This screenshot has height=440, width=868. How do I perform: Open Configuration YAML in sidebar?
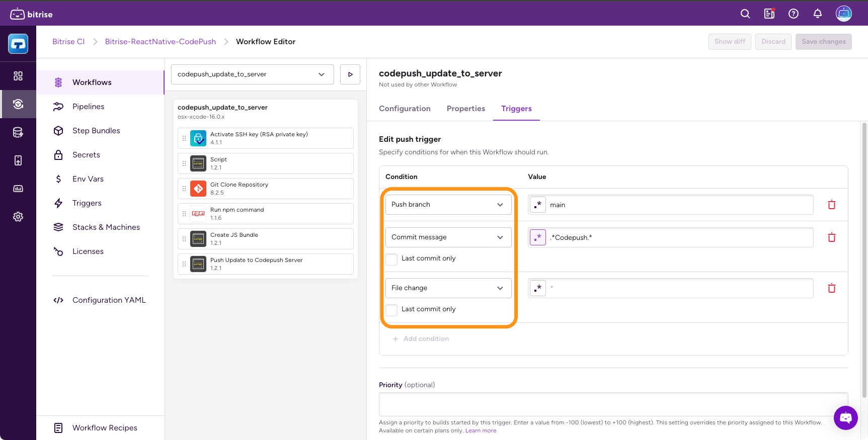tap(109, 300)
